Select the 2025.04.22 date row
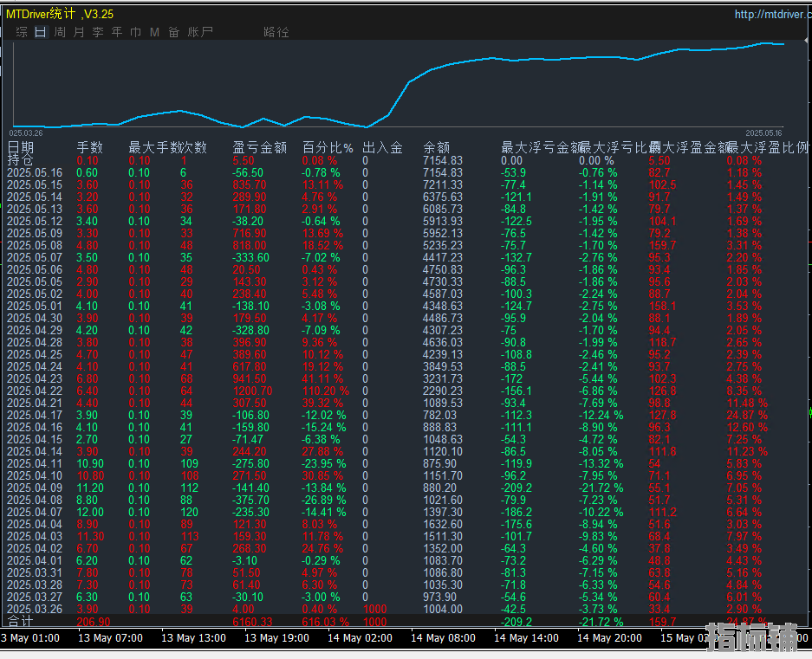This screenshot has width=812, height=659. [35, 391]
